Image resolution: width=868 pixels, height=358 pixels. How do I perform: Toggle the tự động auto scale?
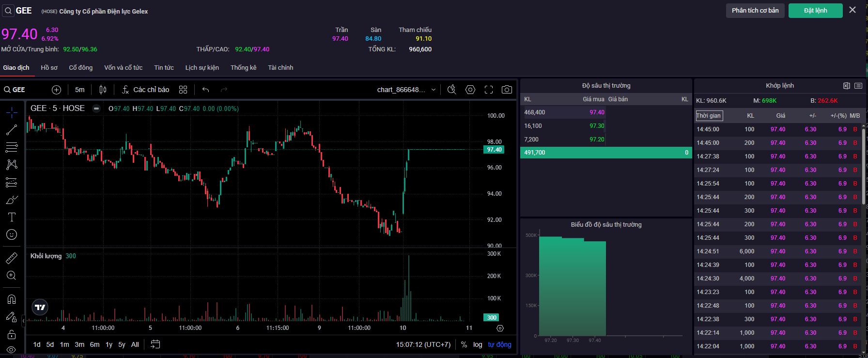(499, 344)
